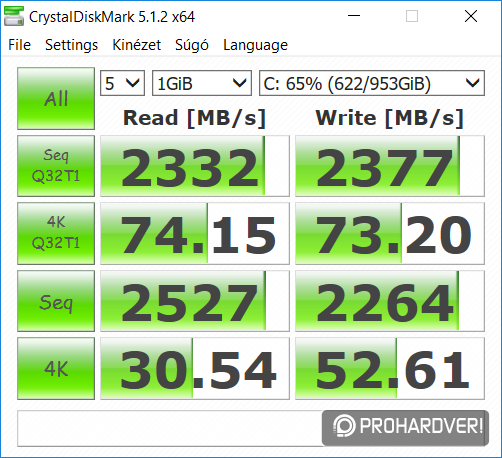Start the 4K Q32T1 test
Viewport: 502px width, 458px height.
(x=56, y=233)
